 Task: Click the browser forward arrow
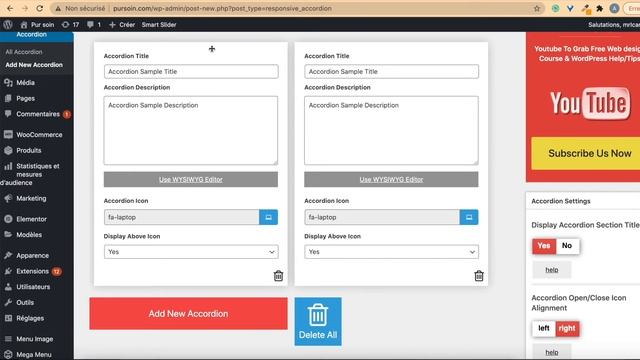click(x=24, y=8)
